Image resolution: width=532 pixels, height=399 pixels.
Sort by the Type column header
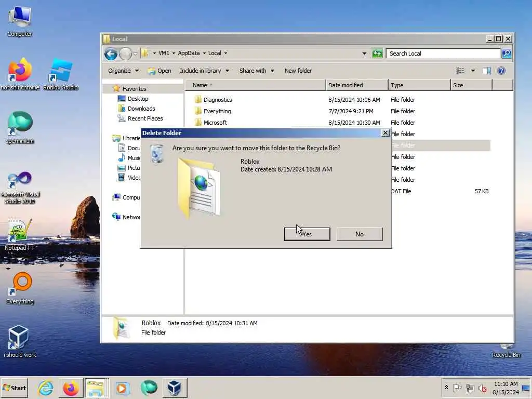pyautogui.click(x=419, y=85)
